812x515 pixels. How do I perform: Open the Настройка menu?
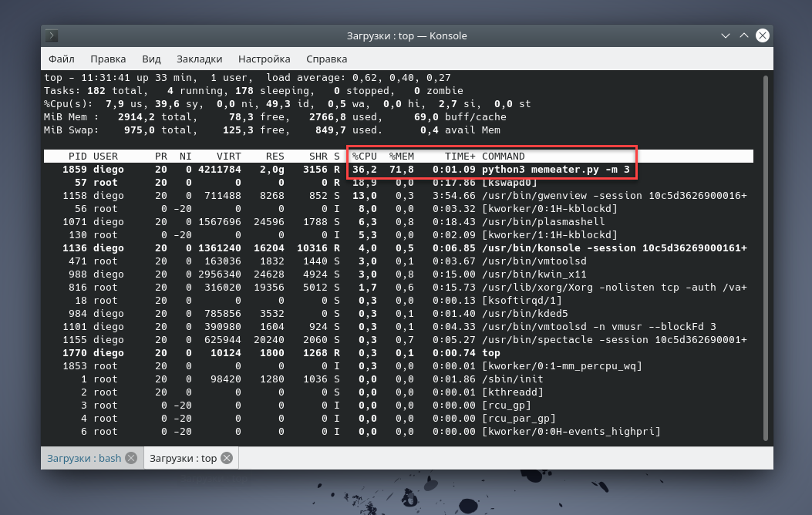click(264, 59)
